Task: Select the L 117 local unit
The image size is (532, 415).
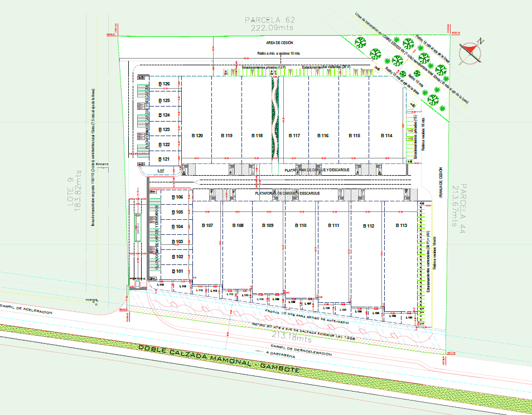Action: [x=161, y=170]
